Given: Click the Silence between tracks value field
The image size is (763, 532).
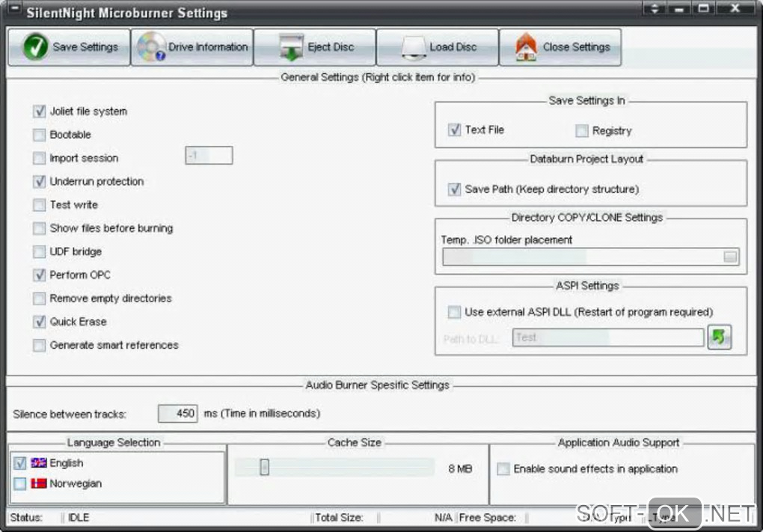Looking at the screenshot, I should 177,413.
